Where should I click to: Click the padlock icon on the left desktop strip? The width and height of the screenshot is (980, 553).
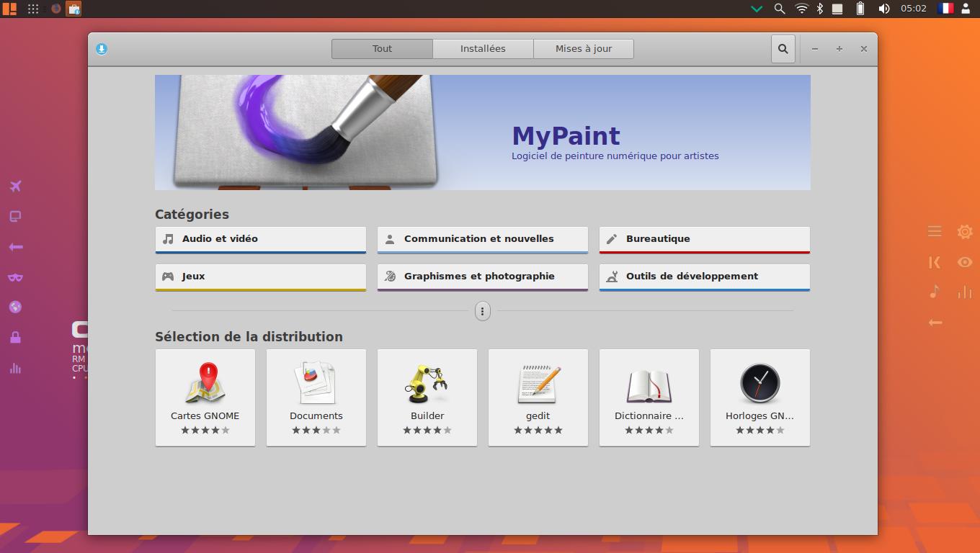tap(15, 338)
